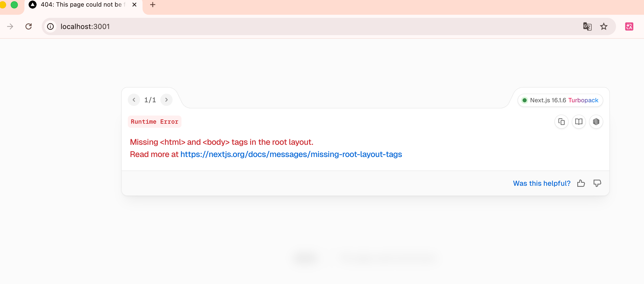Reload the localhost page

29,26
